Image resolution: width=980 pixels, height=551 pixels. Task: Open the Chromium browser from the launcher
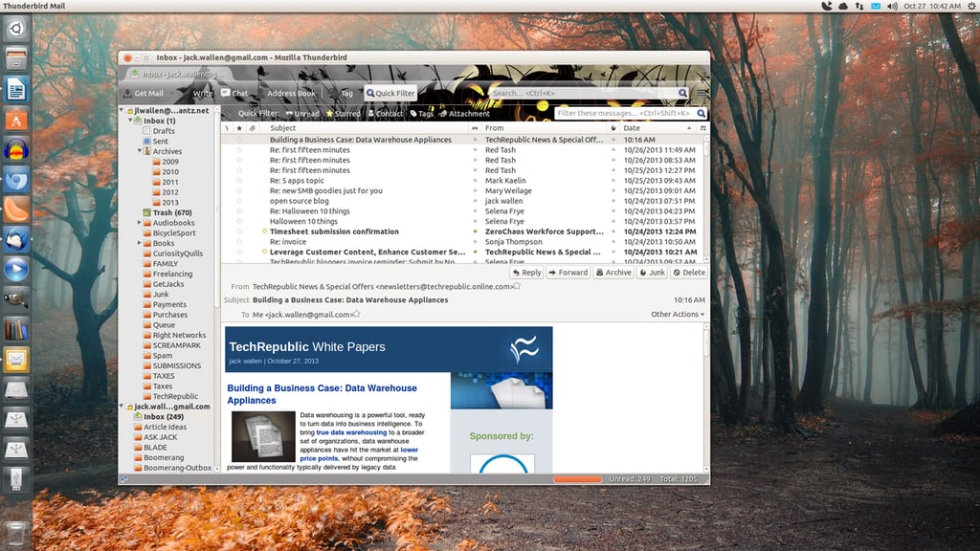click(16, 180)
